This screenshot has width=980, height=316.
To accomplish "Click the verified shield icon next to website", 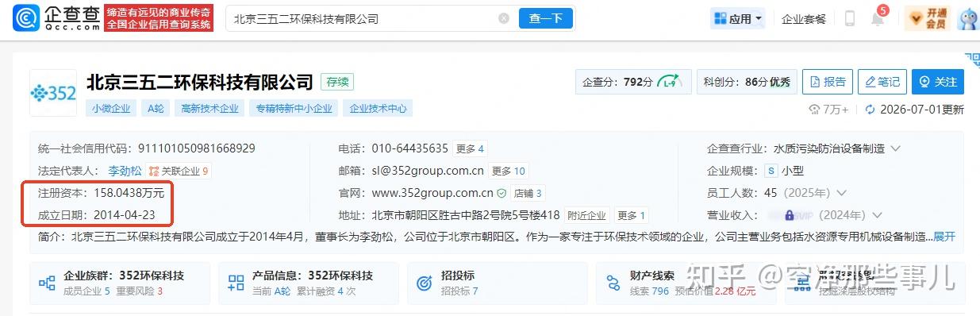I will pyautogui.click(x=502, y=193).
